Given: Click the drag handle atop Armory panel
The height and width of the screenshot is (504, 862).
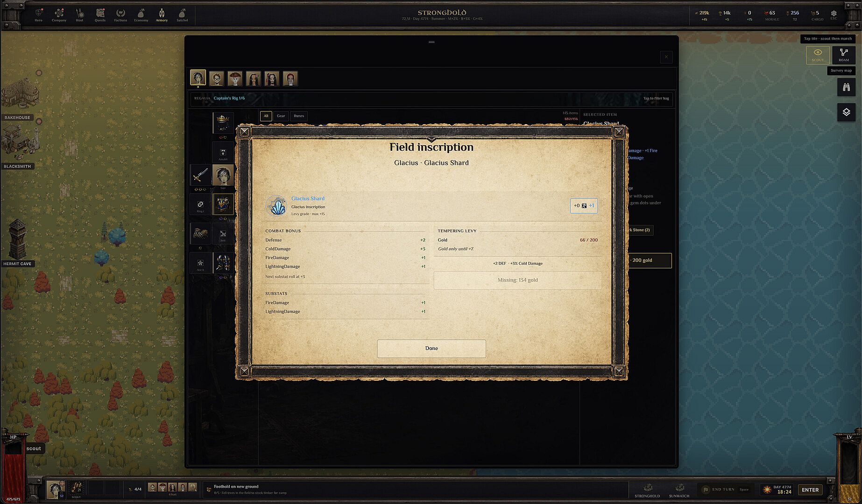Looking at the screenshot, I should 431,42.
